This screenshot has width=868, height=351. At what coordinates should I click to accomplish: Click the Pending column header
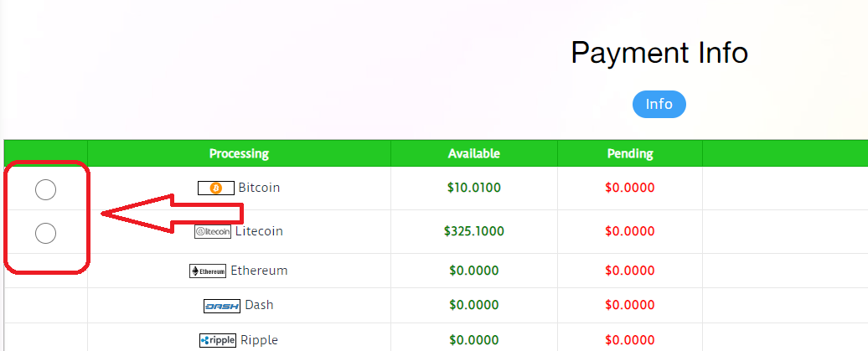pyautogui.click(x=630, y=153)
